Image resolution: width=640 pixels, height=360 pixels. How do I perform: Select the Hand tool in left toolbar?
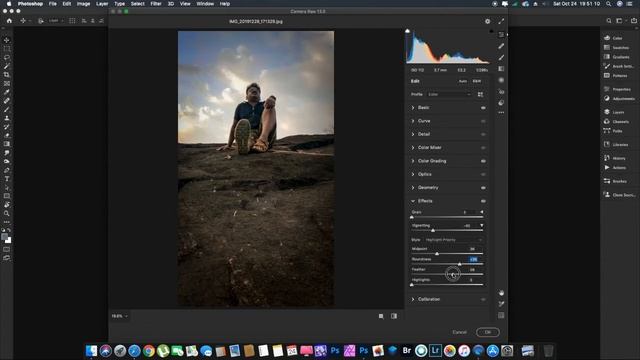[7, 204]
